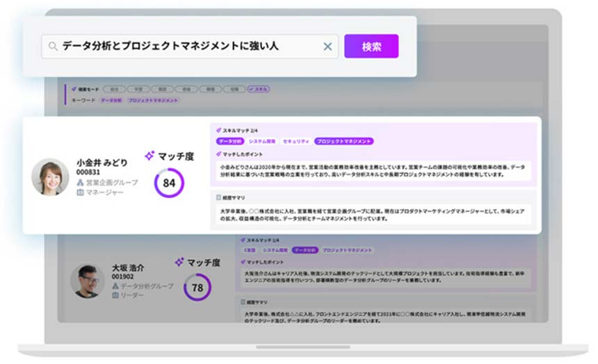
Task: Click the match score ring showing 78
Action: [x=197, y=288]
